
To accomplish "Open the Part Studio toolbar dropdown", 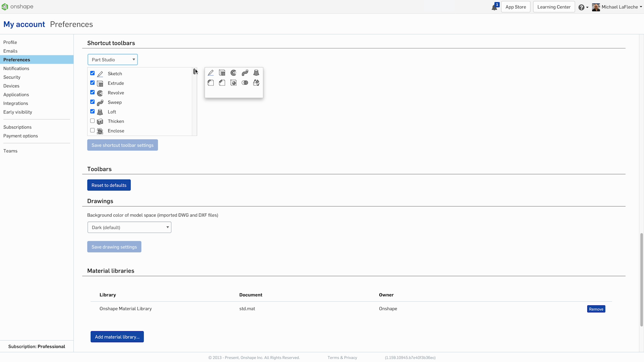I will [x=112, y=60].
